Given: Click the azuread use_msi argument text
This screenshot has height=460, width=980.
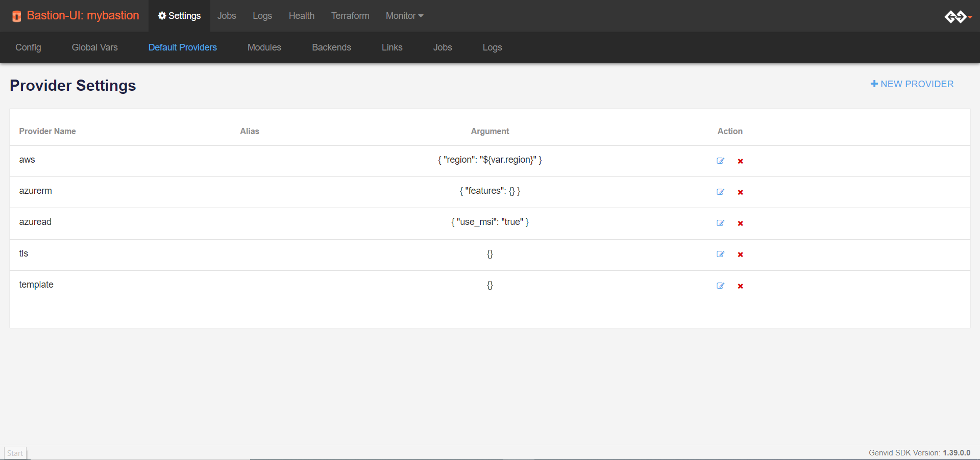Looking at the screenshot, I should coord(490,222).
